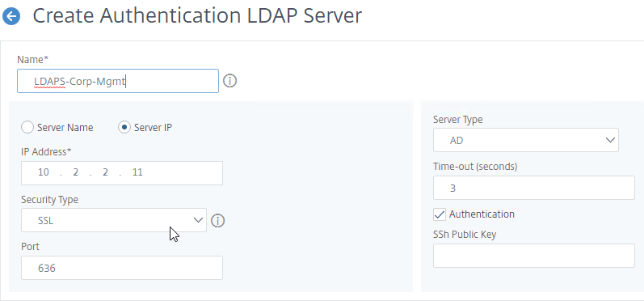Viewport: 644px width, 301px height.
Task: Focus the Name field containing LDAPS-Corp-Mgmt
Action: 118,81
